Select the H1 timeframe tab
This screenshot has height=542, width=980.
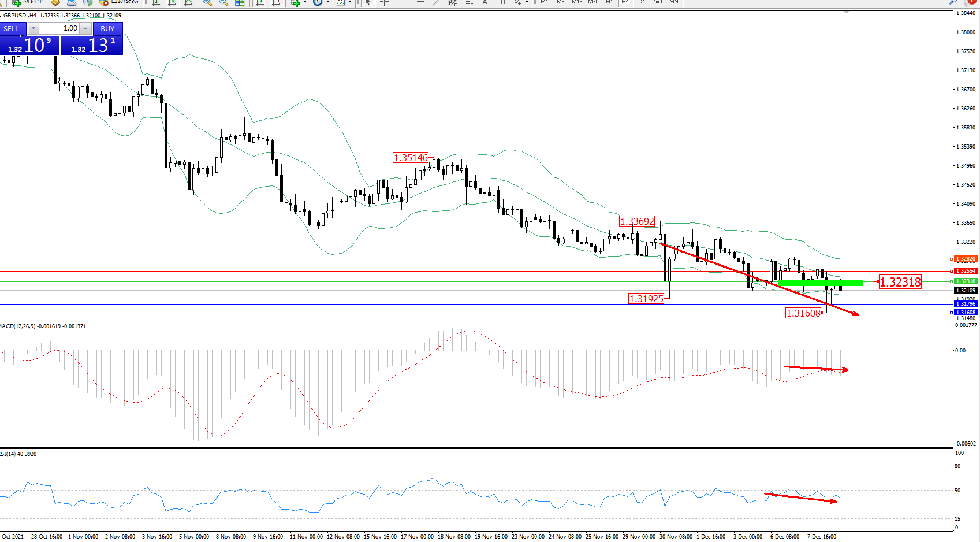click(x=609, y=2)
